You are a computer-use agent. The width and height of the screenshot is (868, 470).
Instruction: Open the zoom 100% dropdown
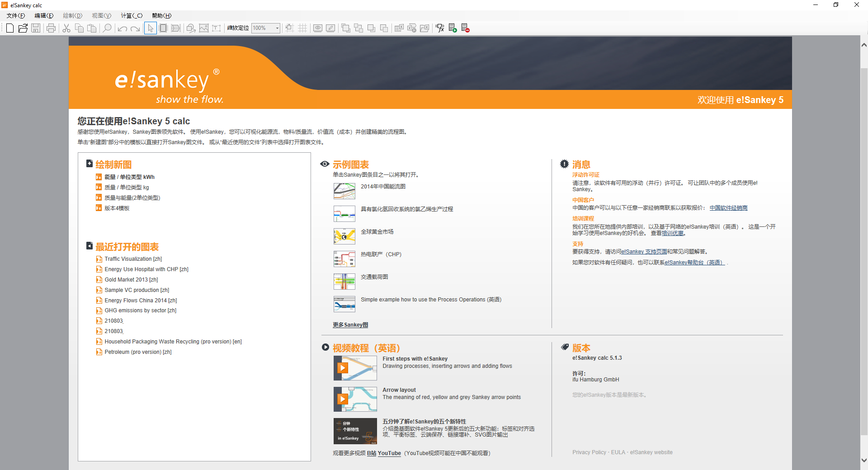click(x=277, y=28)
